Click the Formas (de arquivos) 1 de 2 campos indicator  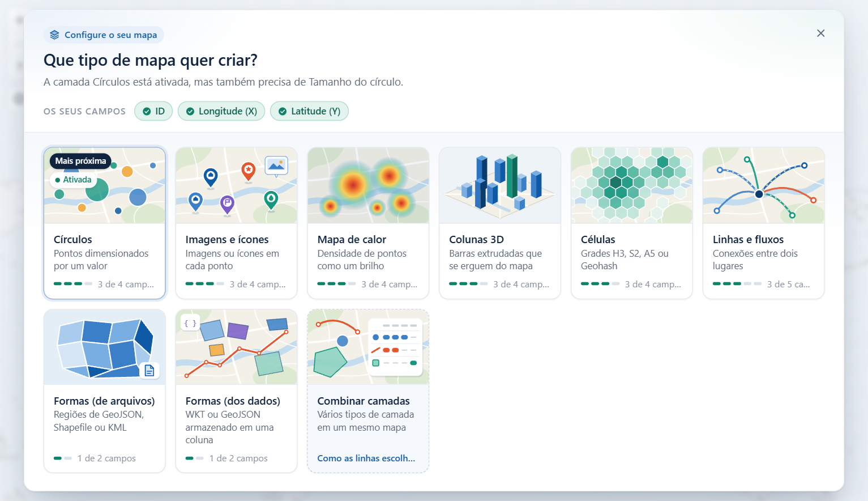95,458
